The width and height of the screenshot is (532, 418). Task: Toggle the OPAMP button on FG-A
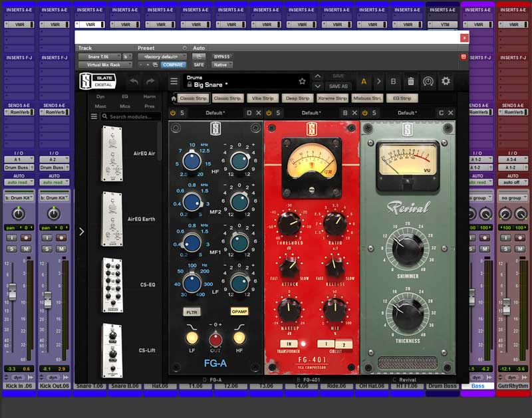click(x=239, y=312)
